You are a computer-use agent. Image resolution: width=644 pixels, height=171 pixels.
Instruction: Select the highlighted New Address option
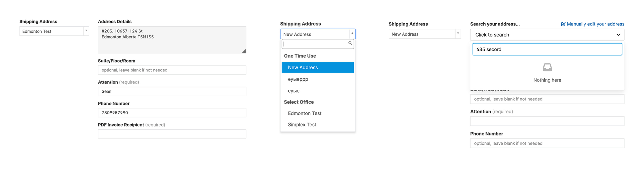pyautogui.click(x=318, y=67)
